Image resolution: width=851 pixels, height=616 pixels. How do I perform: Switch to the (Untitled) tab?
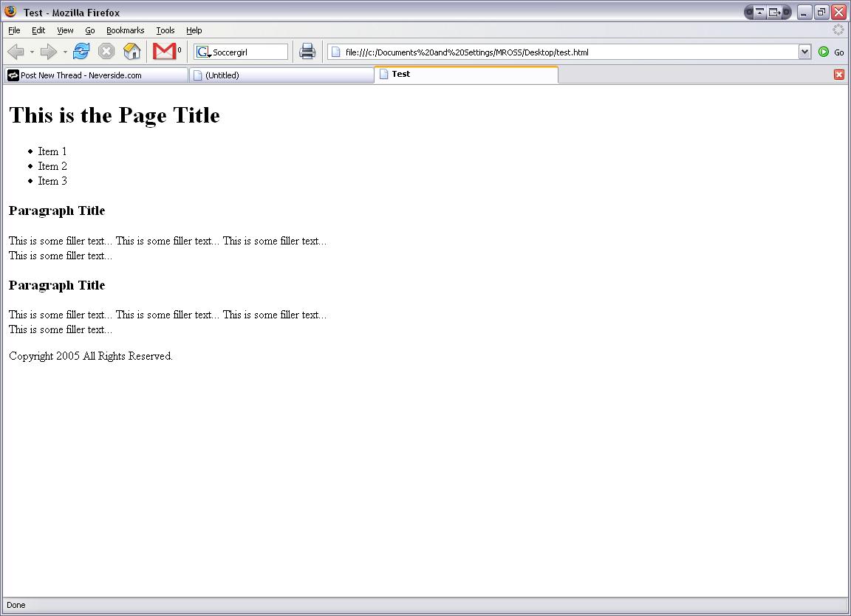pyautogui.click(x=281, y=75)
